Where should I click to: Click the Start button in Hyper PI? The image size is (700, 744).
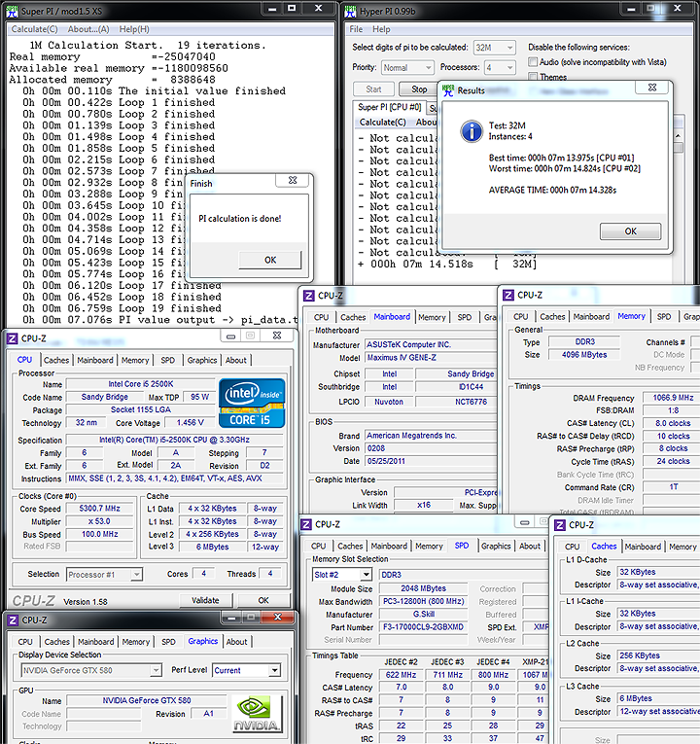(373, 89)
